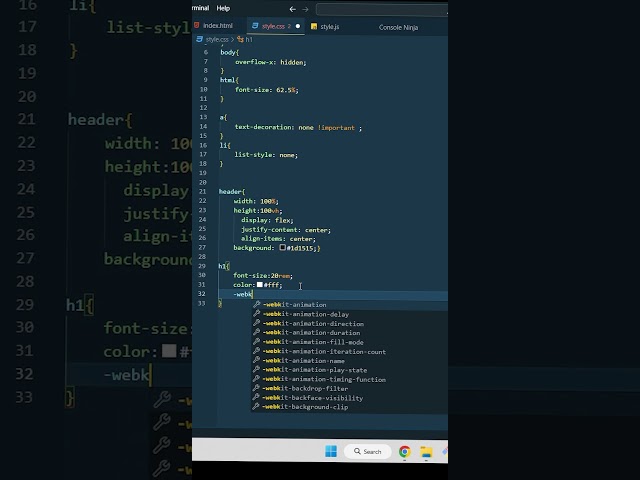Viewport: 640px width, 480px height.
Task: Open the Terminal menu
Action: 200,8
